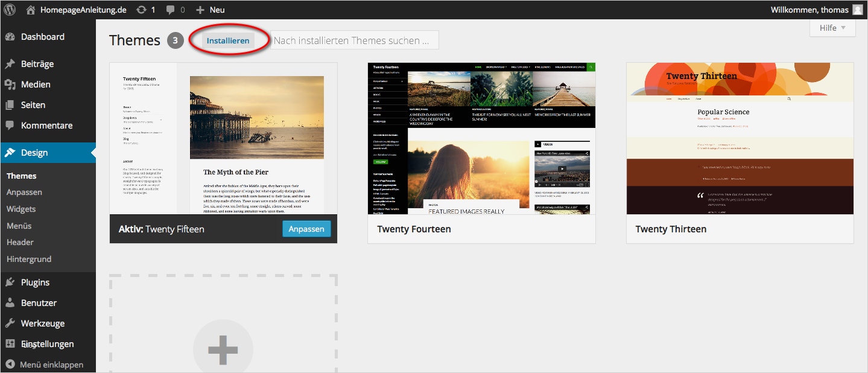The image size is (868, 373).
Task: Click the Einstellungen sliders icon
Action: click(10, 344)
